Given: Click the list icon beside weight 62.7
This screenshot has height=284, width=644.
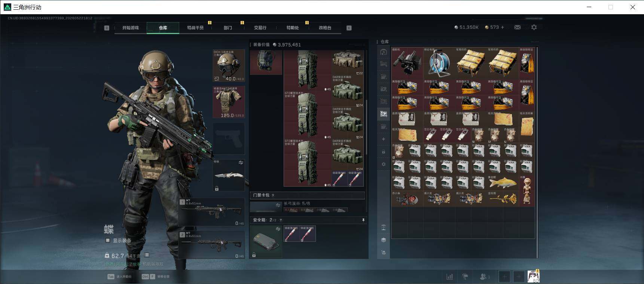Looking at the screenshot, I should tap(147, 255).
